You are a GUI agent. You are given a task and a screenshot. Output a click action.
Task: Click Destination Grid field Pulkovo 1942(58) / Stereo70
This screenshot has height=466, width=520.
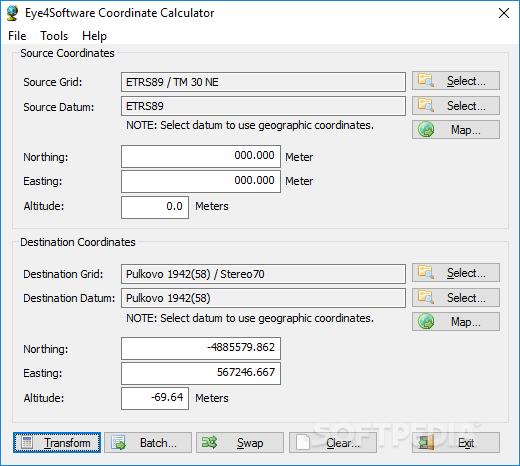point(263,274)
